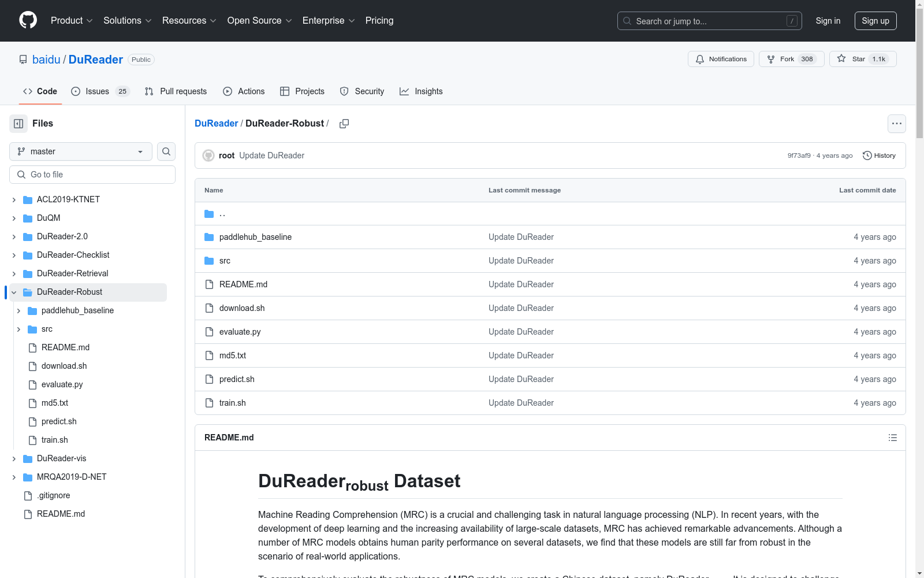
Task: Select download.sh in the sidebar tree
Action: click(x=64, y=366)
